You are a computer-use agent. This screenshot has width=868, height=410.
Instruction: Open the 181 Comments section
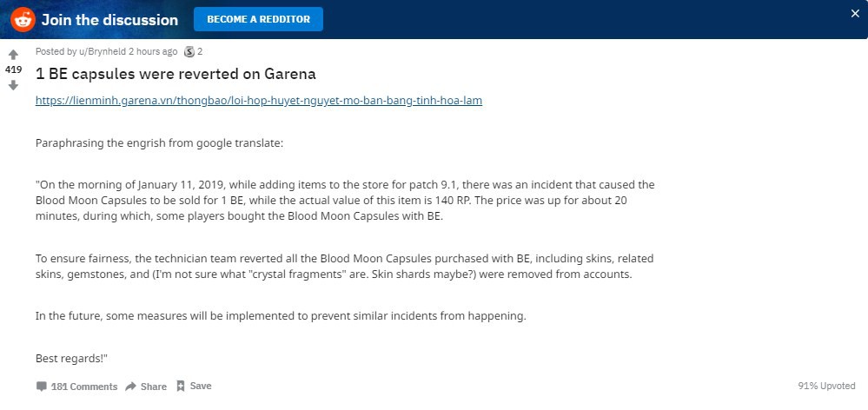pyautogui.click(x=84, y=387)
